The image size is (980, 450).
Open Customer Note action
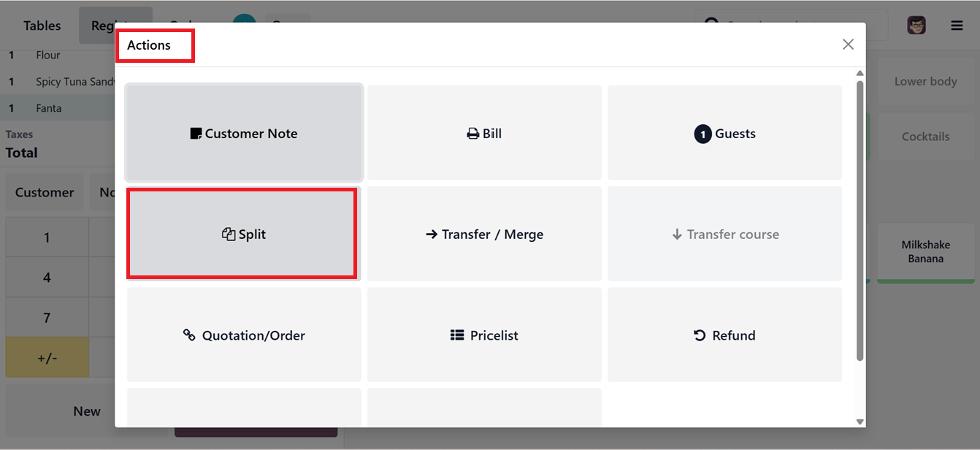[x=244, y=133]
